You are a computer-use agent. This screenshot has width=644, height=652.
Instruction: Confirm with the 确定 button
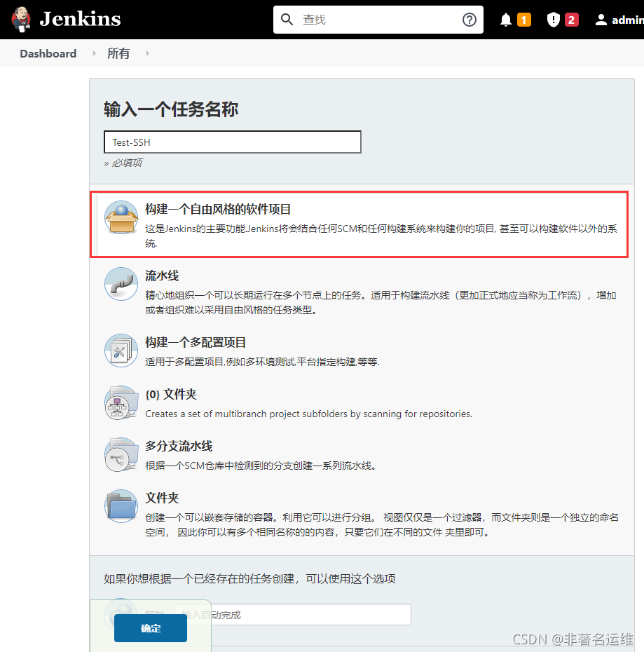[151, 628]
